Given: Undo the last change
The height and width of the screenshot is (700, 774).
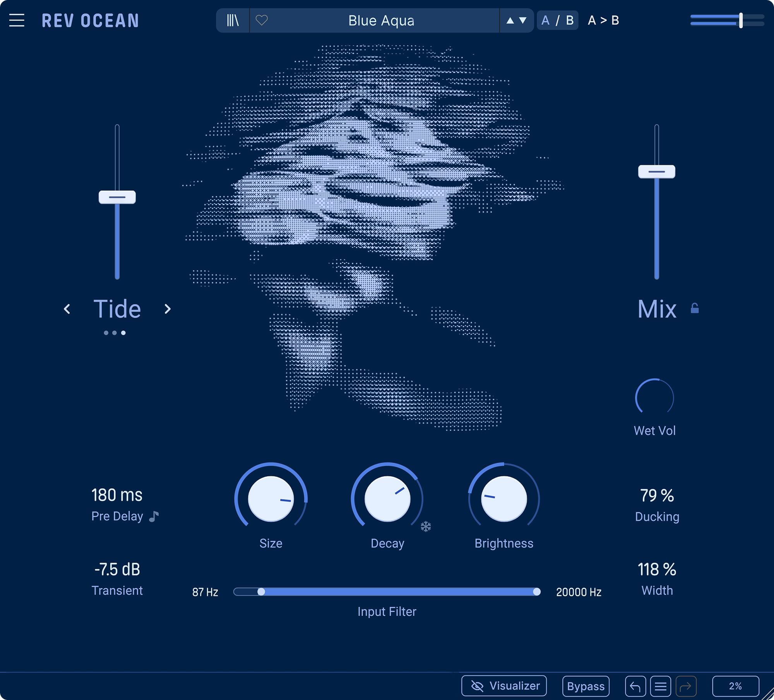Looking at the screenshot, I should tap(635, 686).
